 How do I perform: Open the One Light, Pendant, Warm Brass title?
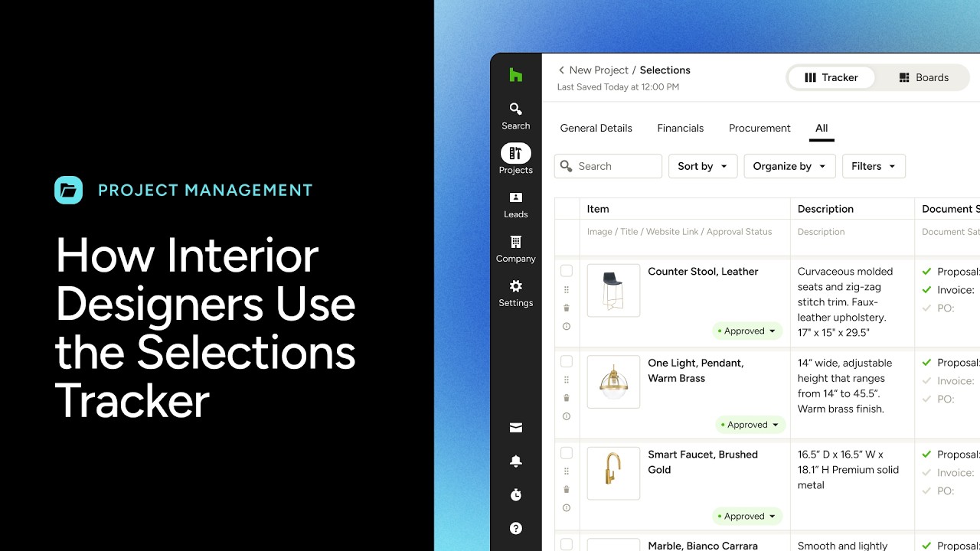point(696,370)
